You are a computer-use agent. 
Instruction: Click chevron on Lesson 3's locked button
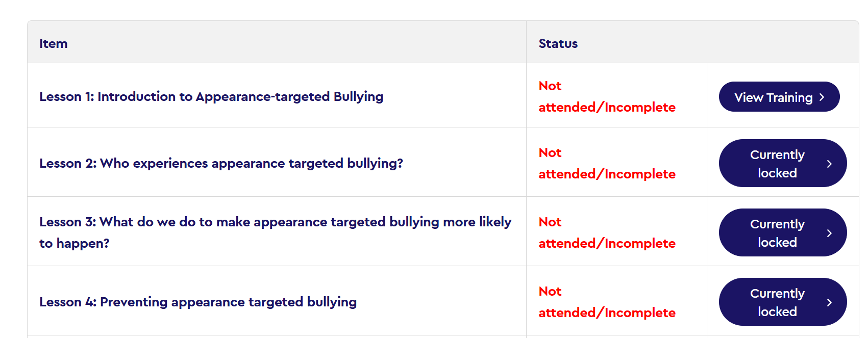(x=829, y=233)
